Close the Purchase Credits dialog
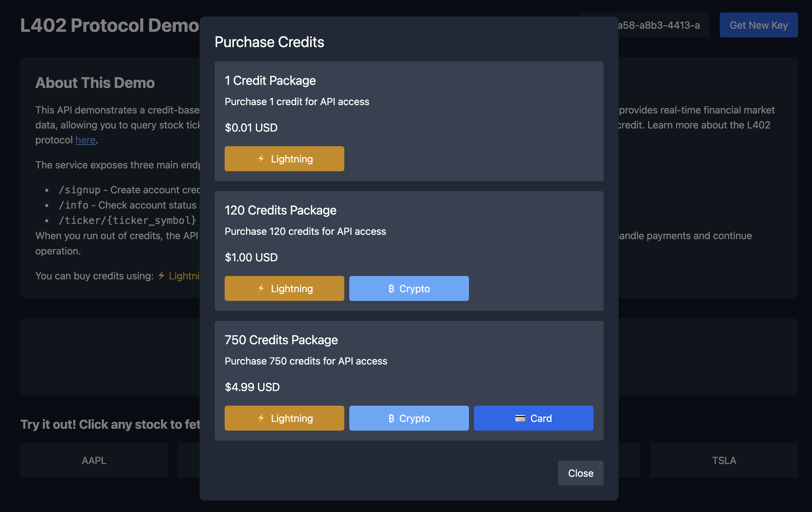 [x=580, y=473]
